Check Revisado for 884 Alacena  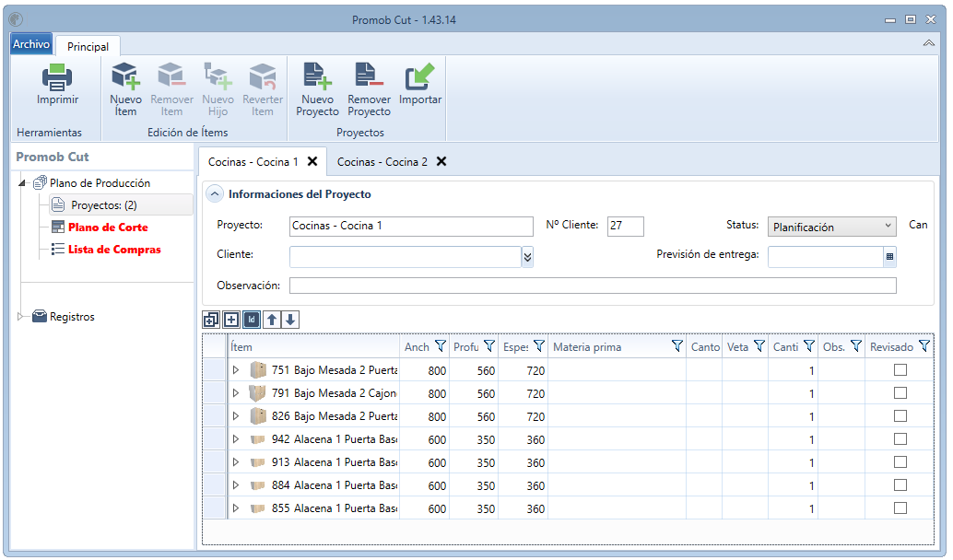[x=900, y=485]
